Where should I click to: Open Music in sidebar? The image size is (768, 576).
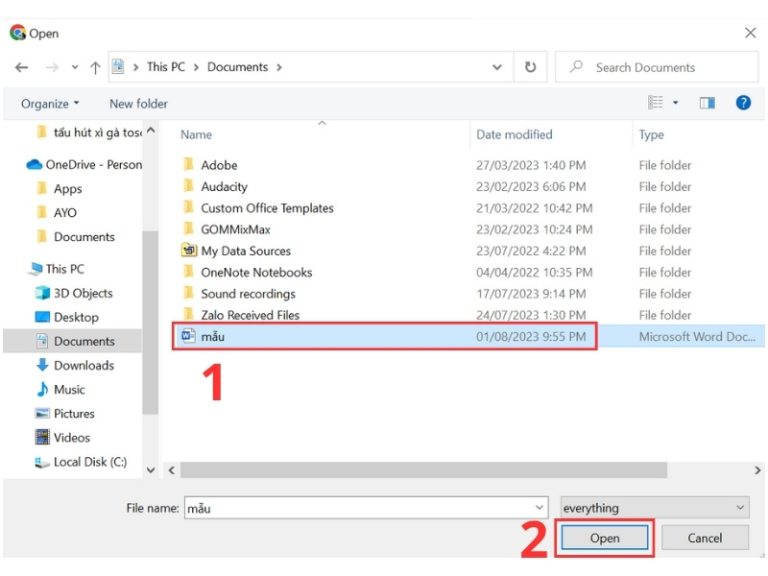coord(69,389)
